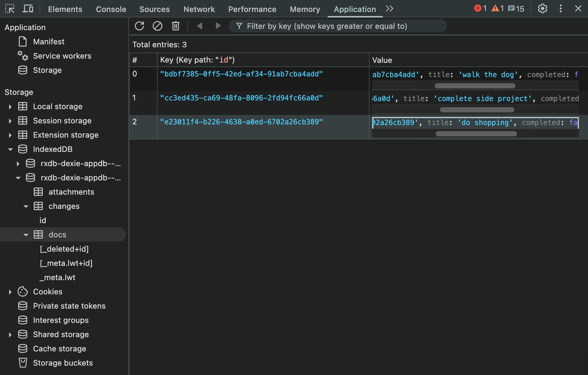The width and height of the screenshot is (588, 375).
Task: Select the inspect element cursor icon
Action: point(10,9)
